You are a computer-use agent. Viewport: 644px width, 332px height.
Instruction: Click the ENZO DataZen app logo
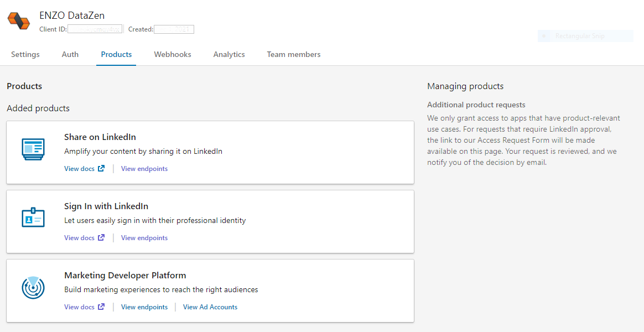[19, 21]
